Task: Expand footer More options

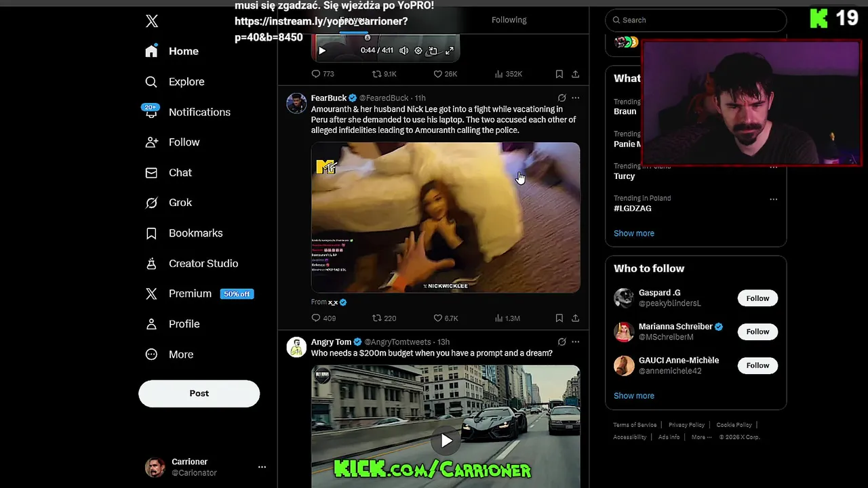Action: (x=701, y=437)
